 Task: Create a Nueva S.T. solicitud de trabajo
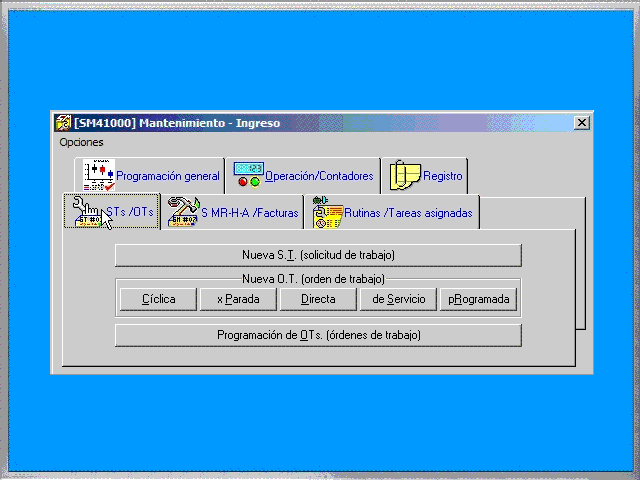(318, 256)
